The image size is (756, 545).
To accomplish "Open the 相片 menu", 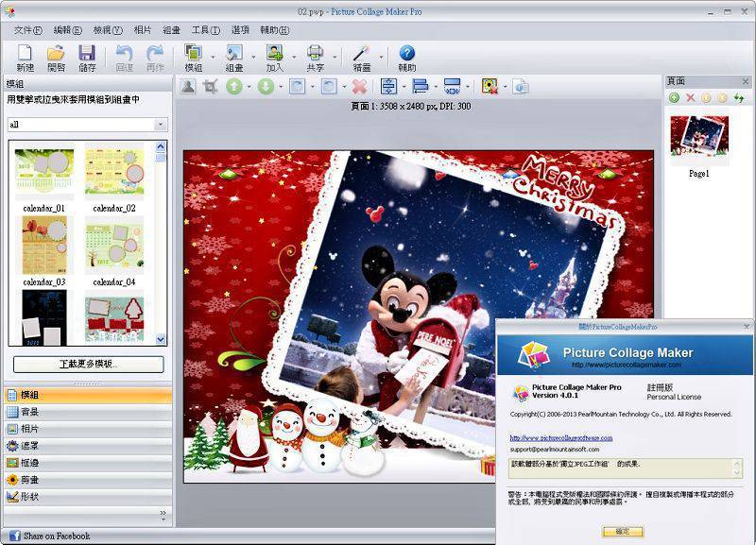I will [x=143, y=30].
